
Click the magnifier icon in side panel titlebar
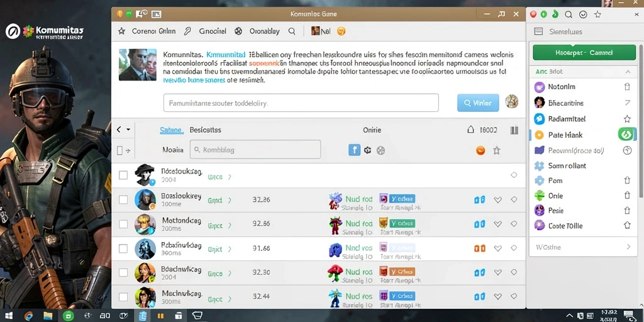click(x=569, y=14)
